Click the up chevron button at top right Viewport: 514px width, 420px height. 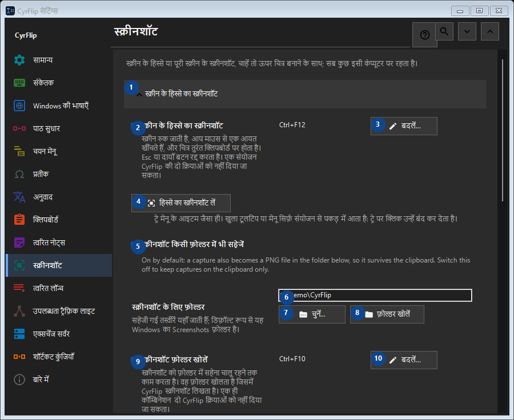point(490,31)
